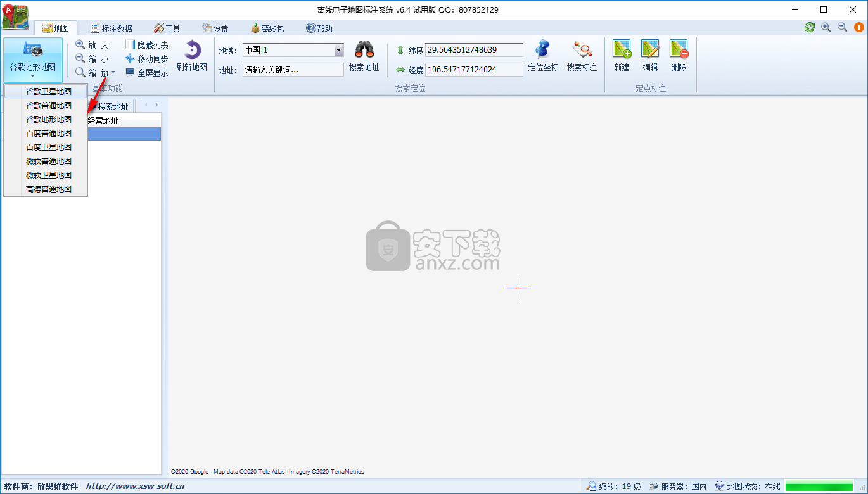Click the 放大 zoom in button
Viewport: 868px width, 494px height.
(93, 45)
